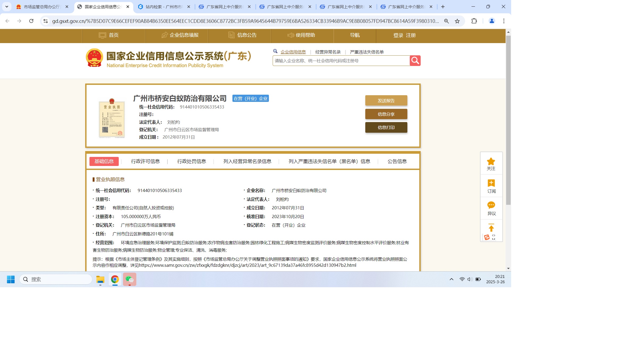The image size is (644, 354).
Task: Click the back-to-top arrow icon
Action: tap(491, 229)
